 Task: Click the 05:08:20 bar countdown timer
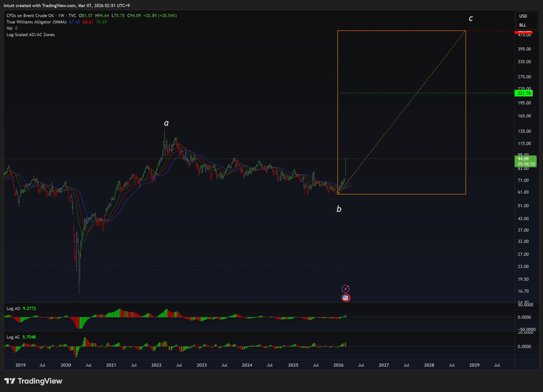pyautogui.click(x=526, y=164)
